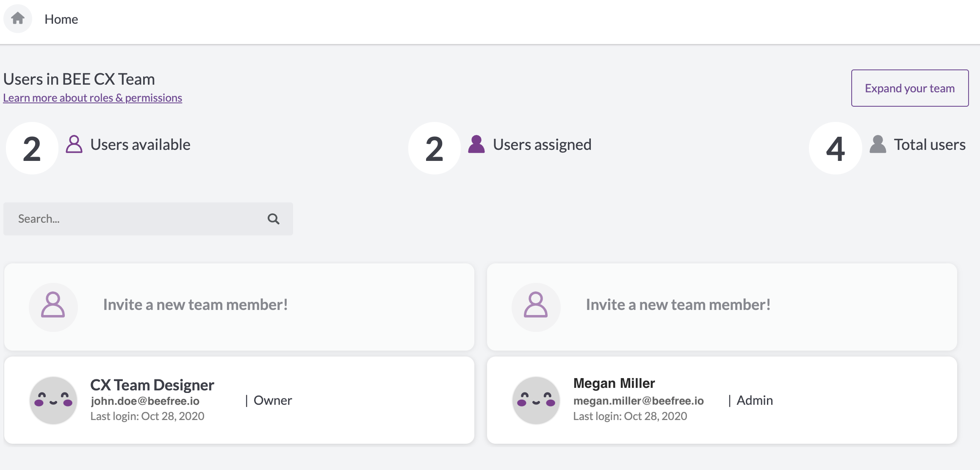Click the search magnifier icon
The width and height of the screenshot is (980, 470).
274,219
